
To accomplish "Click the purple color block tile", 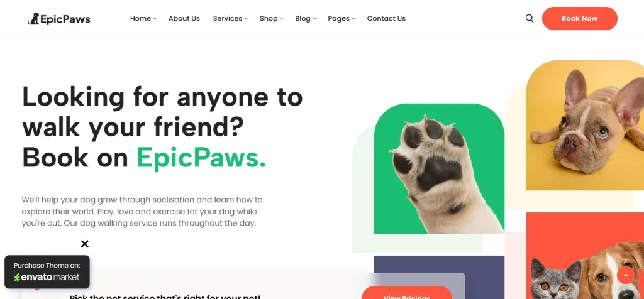I will [439, 277].
